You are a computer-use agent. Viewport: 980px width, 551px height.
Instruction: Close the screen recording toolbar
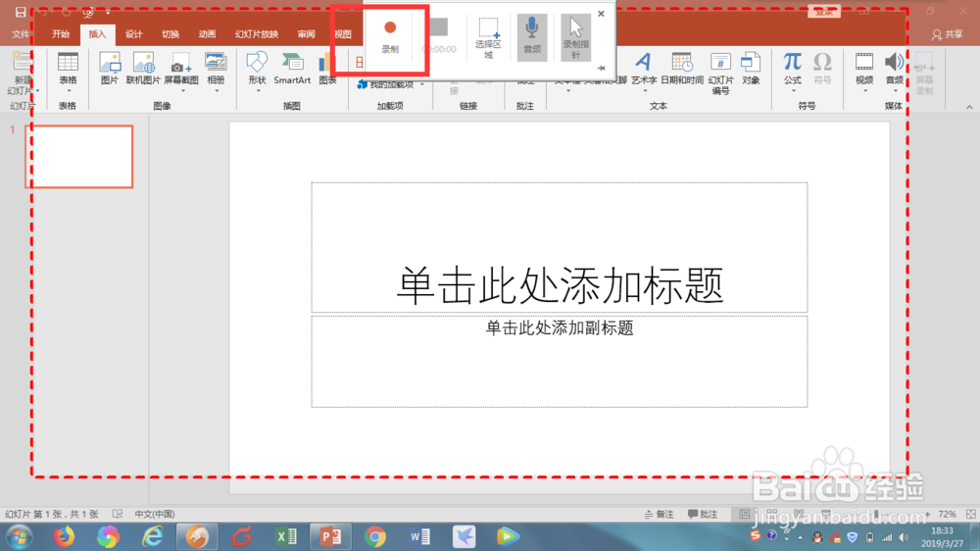point(602,14)
